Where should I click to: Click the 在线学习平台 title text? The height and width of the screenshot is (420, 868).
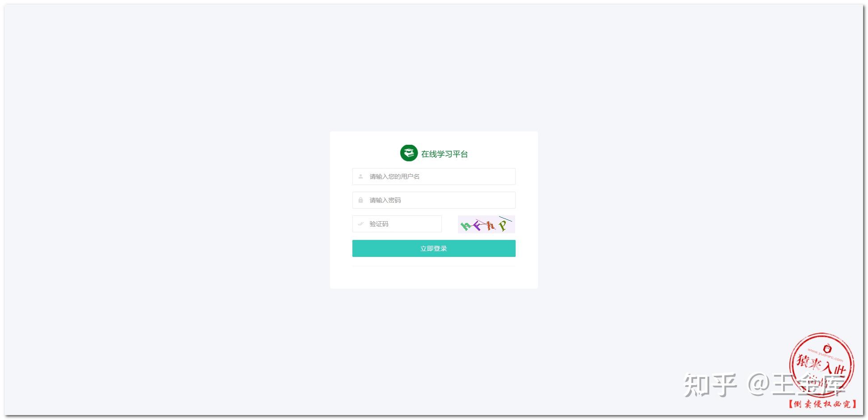click(x=445, y=154)
